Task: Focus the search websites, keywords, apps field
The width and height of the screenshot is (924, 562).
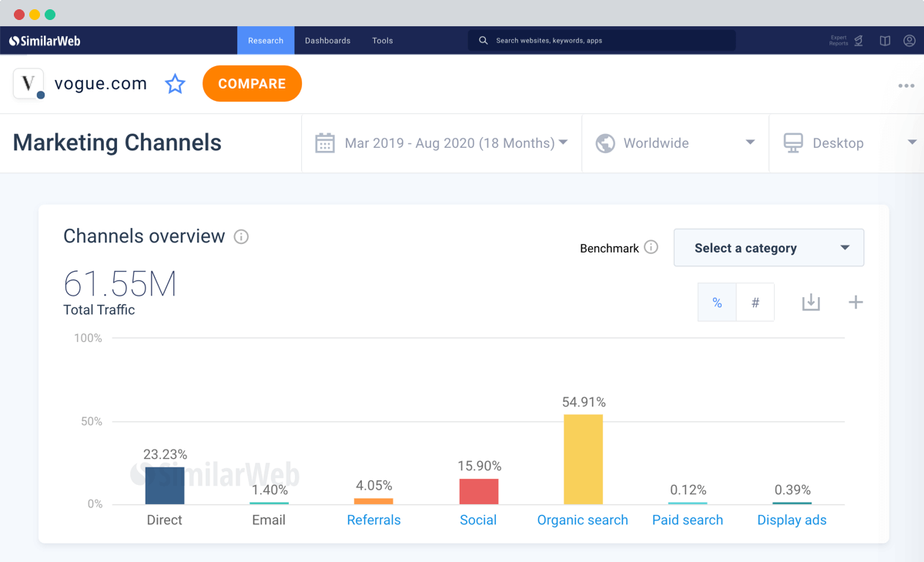Action: tap(601, 41)
